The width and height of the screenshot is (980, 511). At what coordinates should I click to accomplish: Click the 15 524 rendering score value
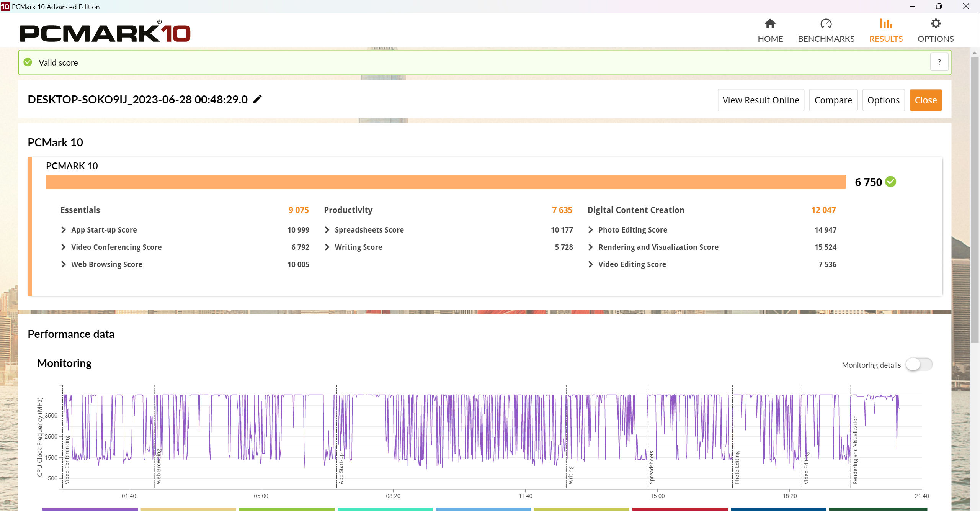[825, 247]
